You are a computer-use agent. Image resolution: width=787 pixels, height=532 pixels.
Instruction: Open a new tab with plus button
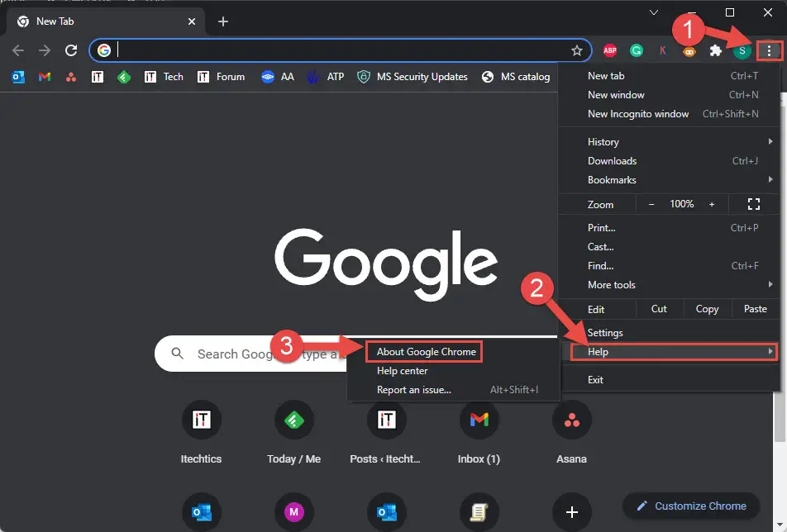(x=223, y=21)
